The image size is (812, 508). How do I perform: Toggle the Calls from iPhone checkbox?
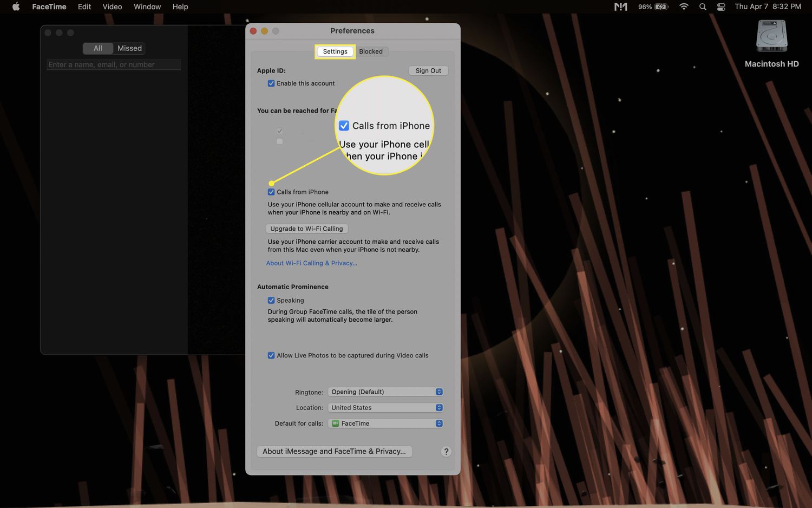coord(271,192)
